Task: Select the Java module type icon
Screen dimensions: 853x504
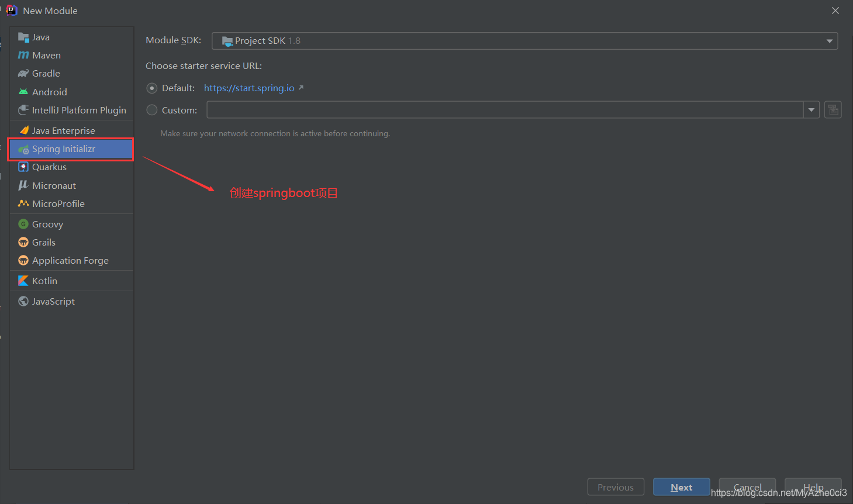Action: (23, 37)
